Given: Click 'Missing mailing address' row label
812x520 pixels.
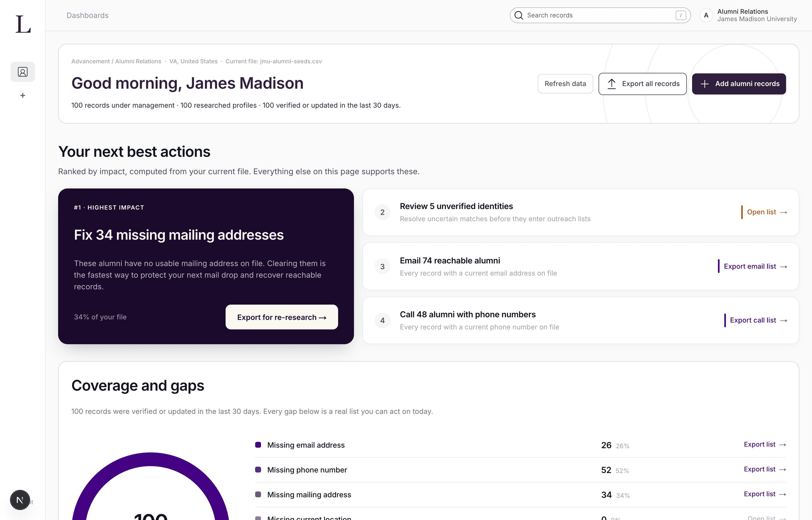Looking at the screenshot, I should point(309,495).
